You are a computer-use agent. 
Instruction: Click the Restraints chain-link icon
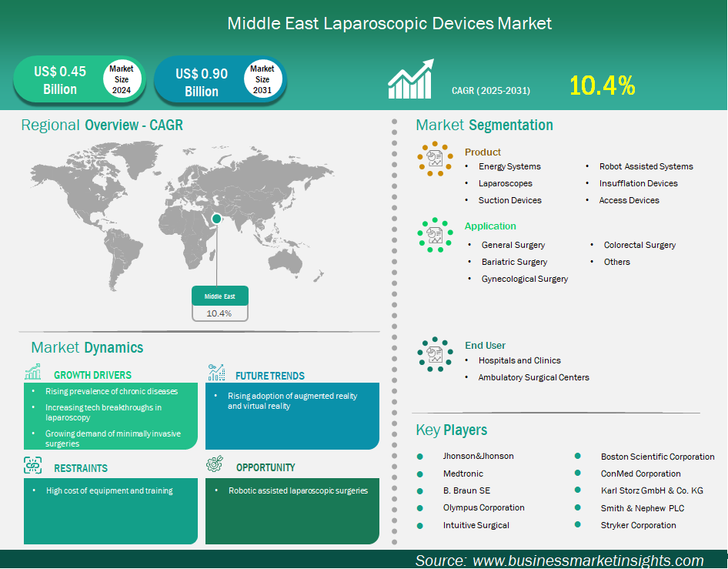[x=33, y=465]
